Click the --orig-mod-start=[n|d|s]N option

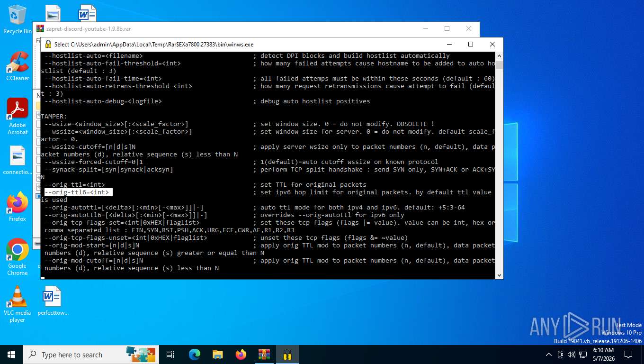(x=92, y=245)
